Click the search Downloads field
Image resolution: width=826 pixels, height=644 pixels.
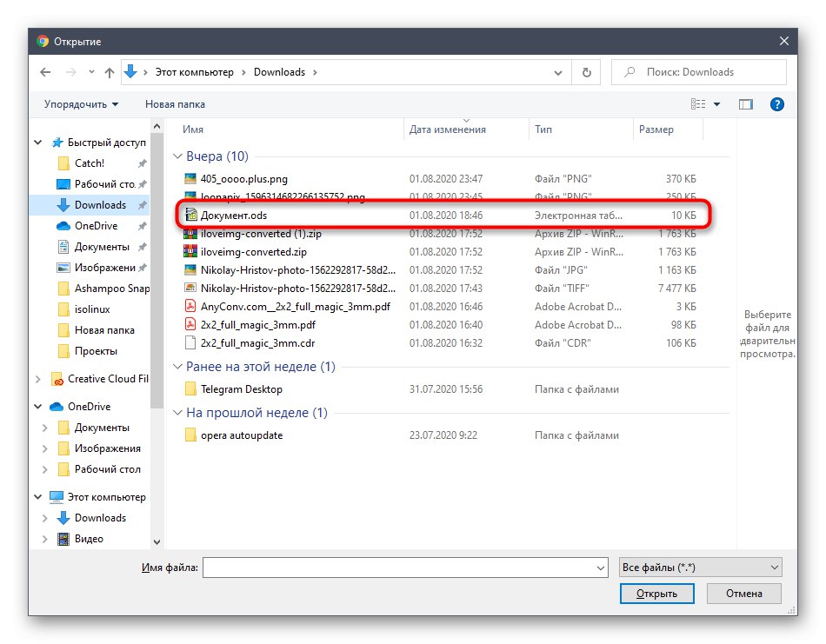(x=698, y=72)
